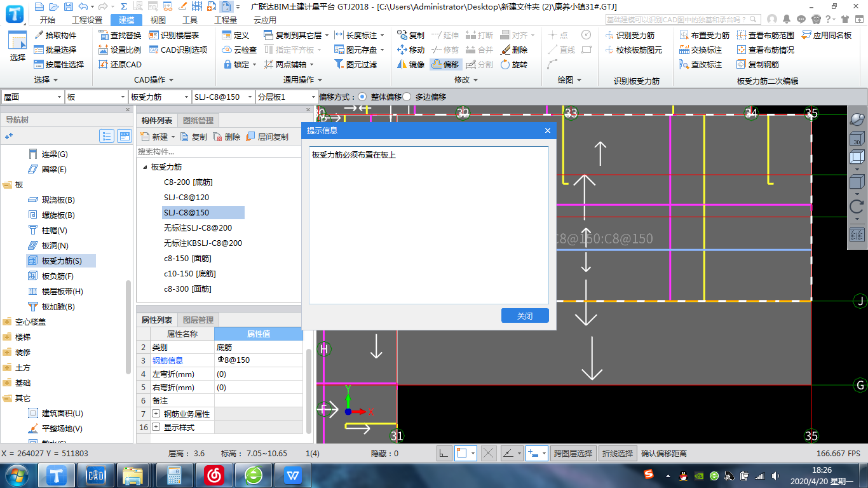The image size is (868, 488).
Task: Click the Windows Start button
Action: pyautogui.click(x=17, y=475)
